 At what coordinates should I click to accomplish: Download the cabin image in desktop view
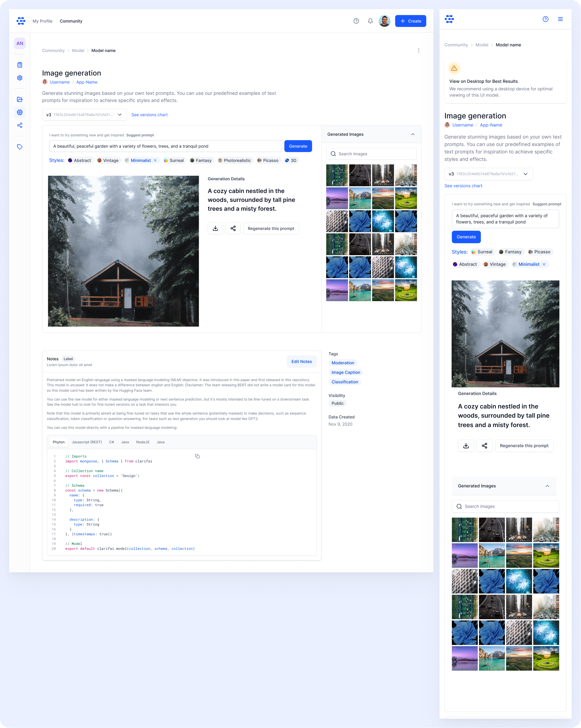tap(215, 229)
